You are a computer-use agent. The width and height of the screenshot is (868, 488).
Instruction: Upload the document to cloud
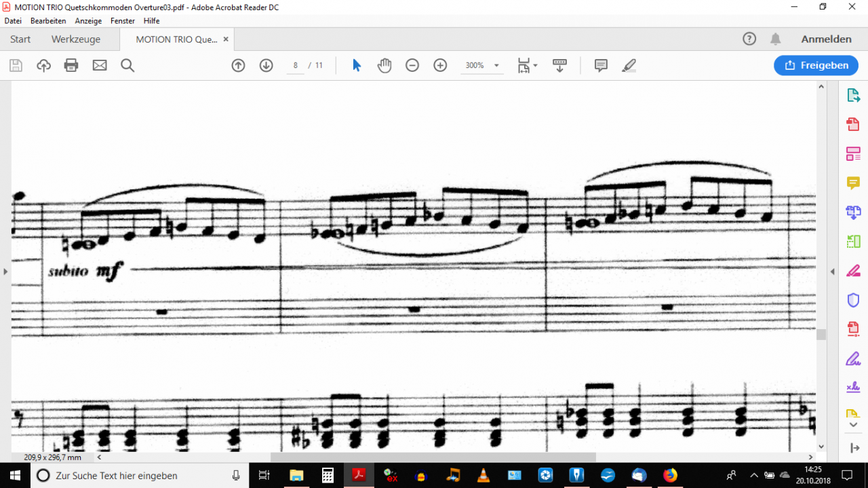pos(43,65)
